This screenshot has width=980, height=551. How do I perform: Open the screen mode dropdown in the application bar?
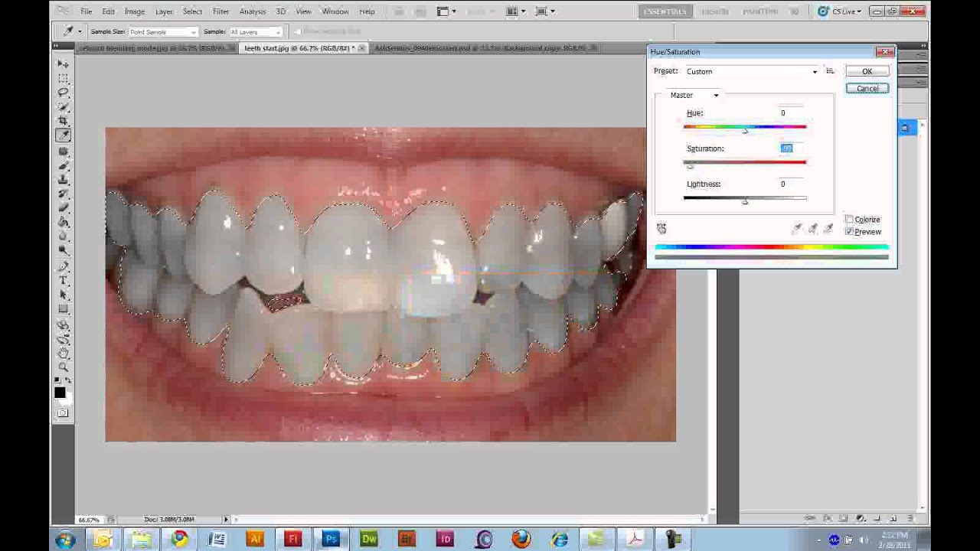544,11
